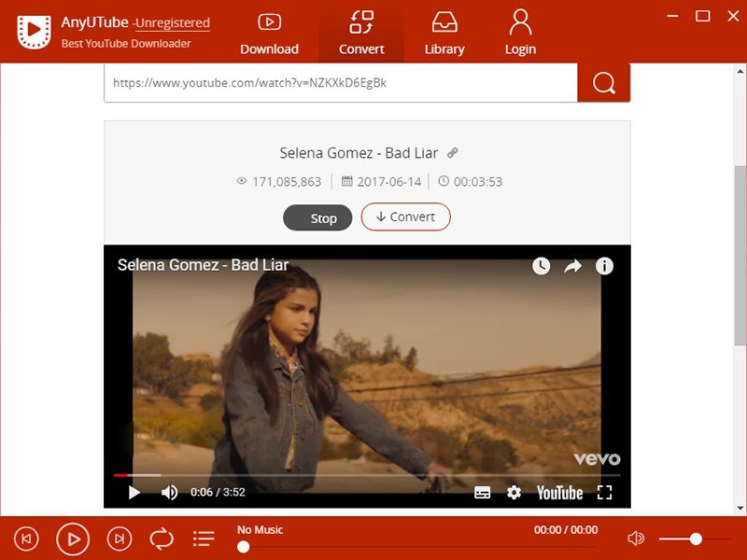Toggle repeat mode in bottom player
The width and height of the screenshot is (747, 560).
click(162, 539)
